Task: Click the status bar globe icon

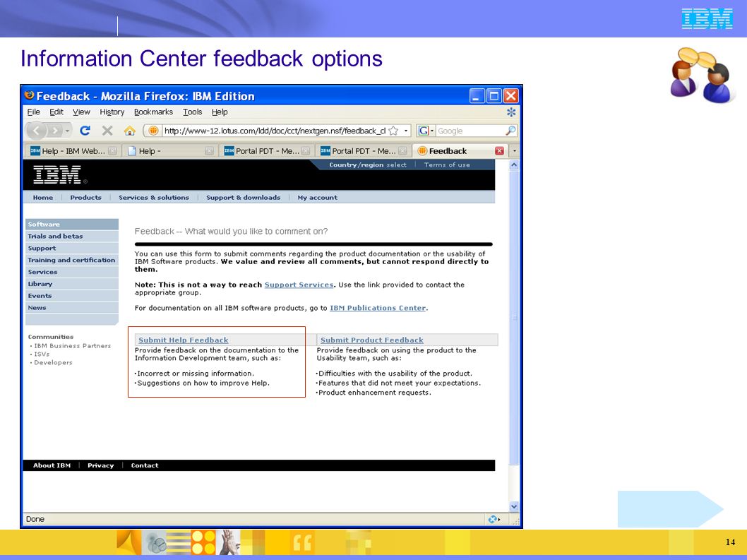Action: (x=494, y=519)
